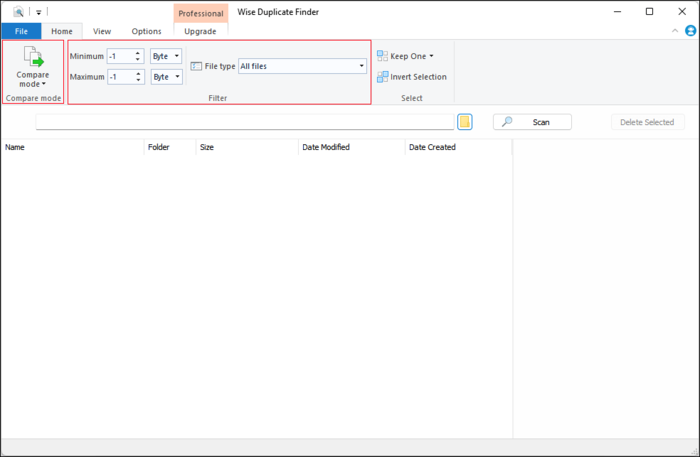Increase the Minimum size value
Screen dimensions: 700x457
138,53
